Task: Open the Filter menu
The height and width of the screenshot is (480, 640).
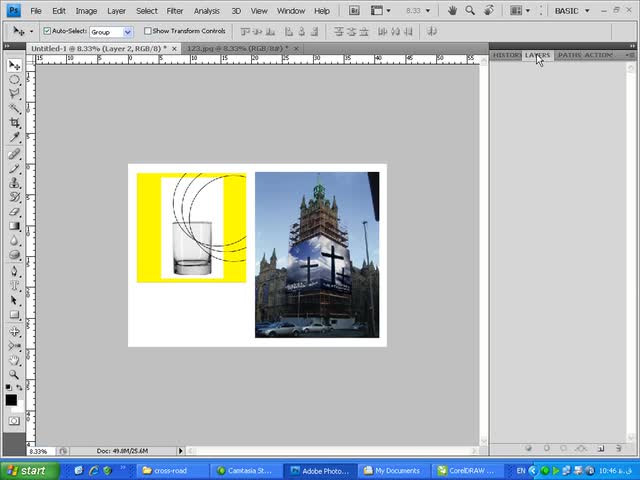Action: (x=175, y=11)
